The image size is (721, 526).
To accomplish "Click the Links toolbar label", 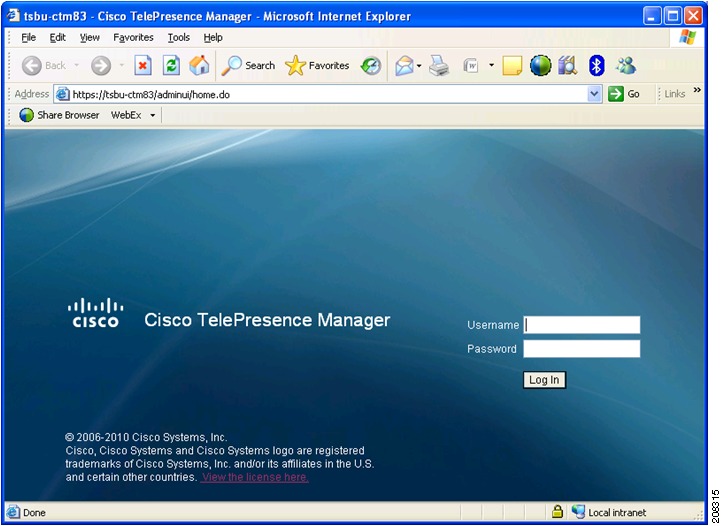I will pyautogui.click(x=675, y=94).
